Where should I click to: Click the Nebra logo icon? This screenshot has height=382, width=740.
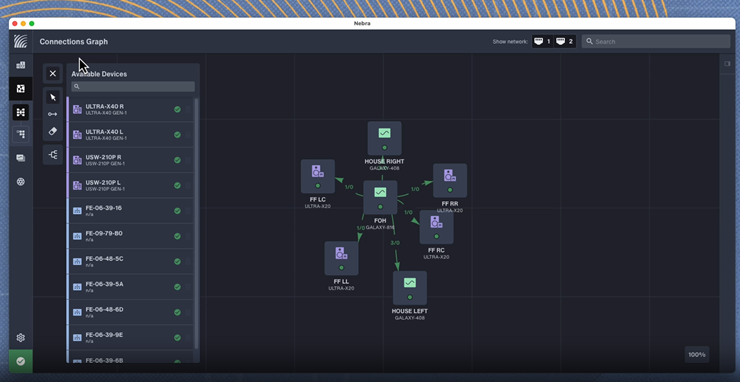coord(21,41)
